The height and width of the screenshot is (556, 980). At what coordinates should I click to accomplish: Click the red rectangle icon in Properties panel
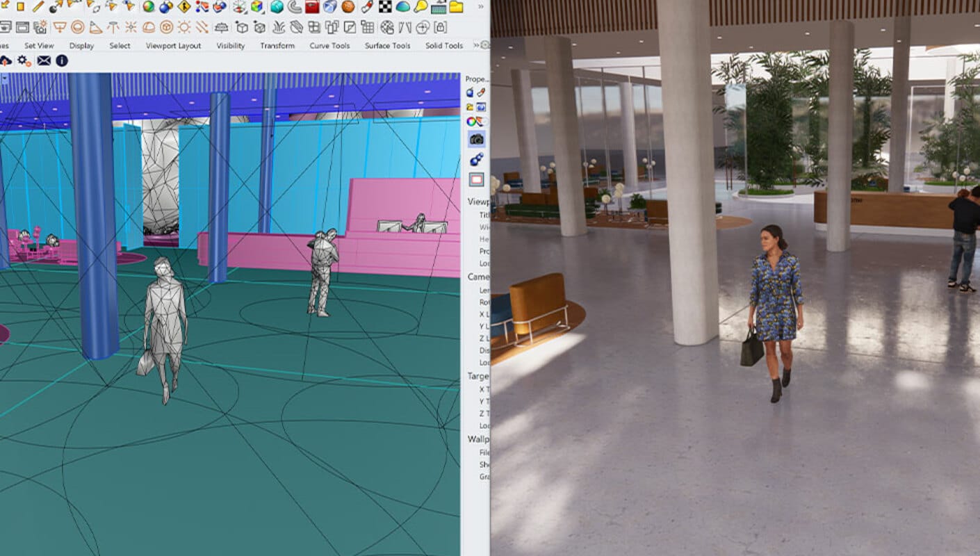click(x=476, y=179)
